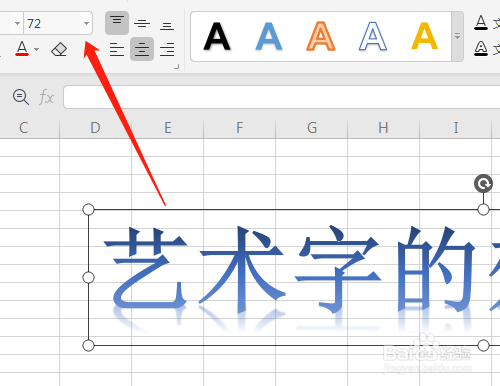
Task: Click the top-left resize handle of WordArt
Action: 88,210
